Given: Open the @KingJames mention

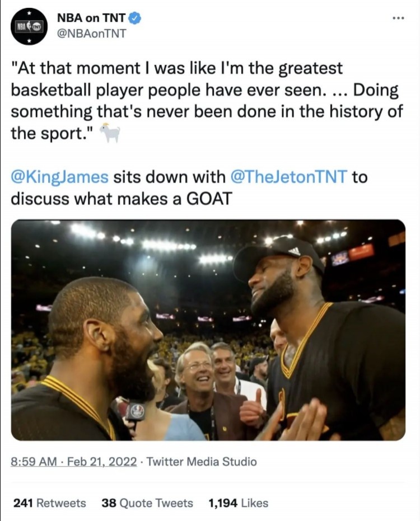Looking at the screenshot, I should pyautogui.click(x=60, y=177).
